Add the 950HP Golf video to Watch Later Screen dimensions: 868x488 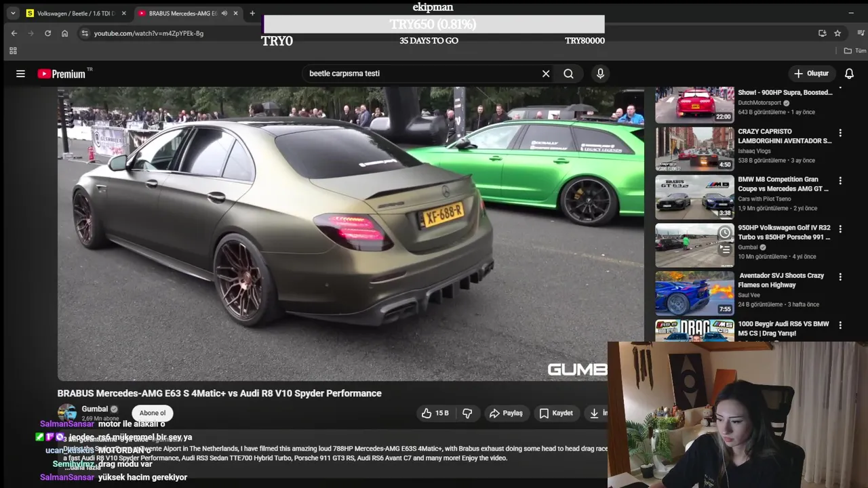pyautogui.click(x=725, y=233)
